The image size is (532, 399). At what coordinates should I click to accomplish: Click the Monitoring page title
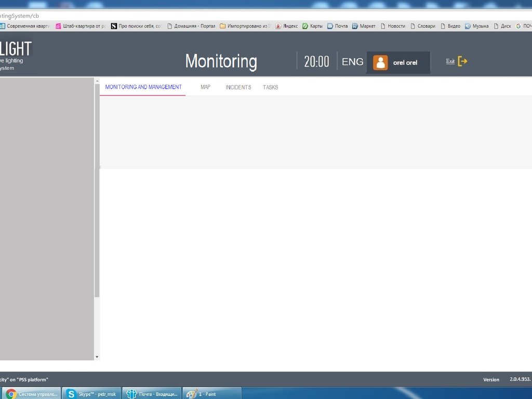click(221, 61)
